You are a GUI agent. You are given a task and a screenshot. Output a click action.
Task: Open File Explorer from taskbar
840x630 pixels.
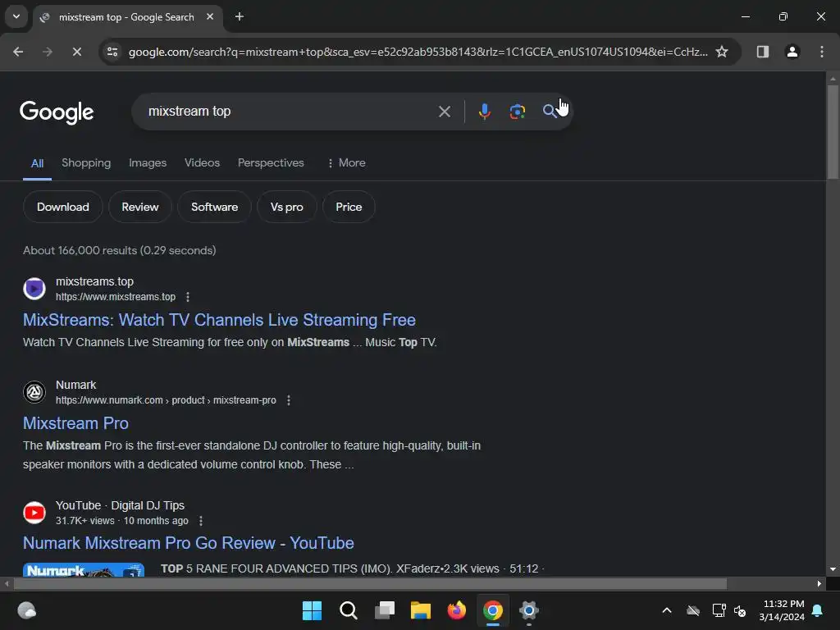pos(421,610)
